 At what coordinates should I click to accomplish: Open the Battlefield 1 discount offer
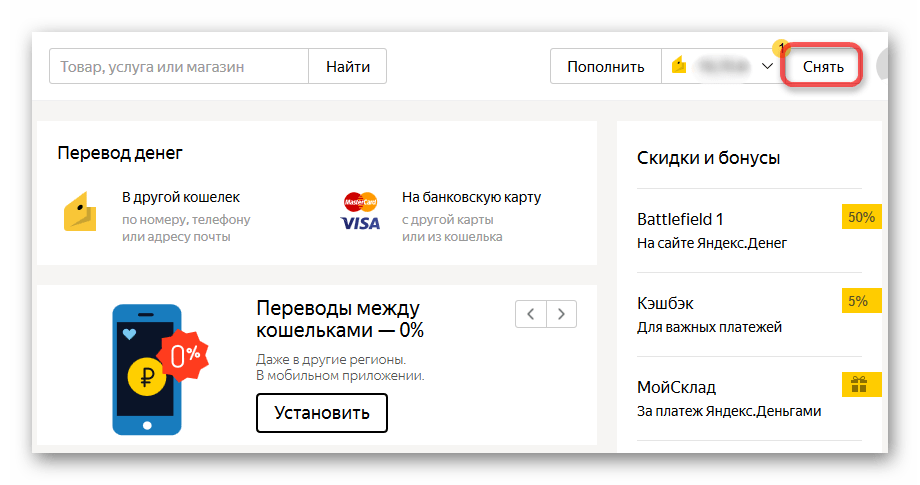[680, 219]
